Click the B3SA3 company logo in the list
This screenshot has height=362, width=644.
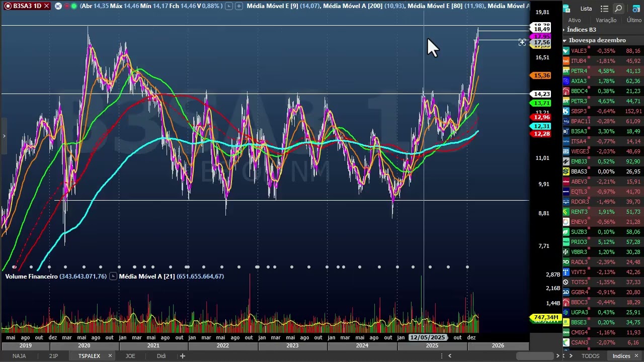[566, 131]
